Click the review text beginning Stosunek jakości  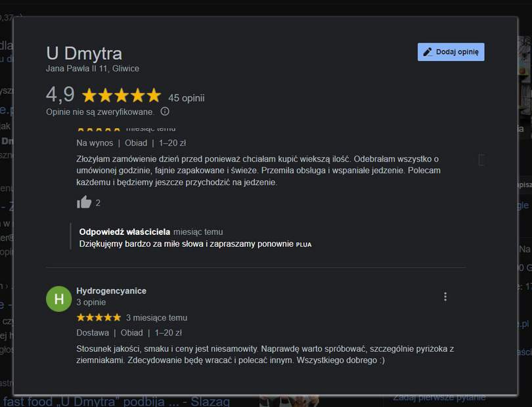point(265,354)
